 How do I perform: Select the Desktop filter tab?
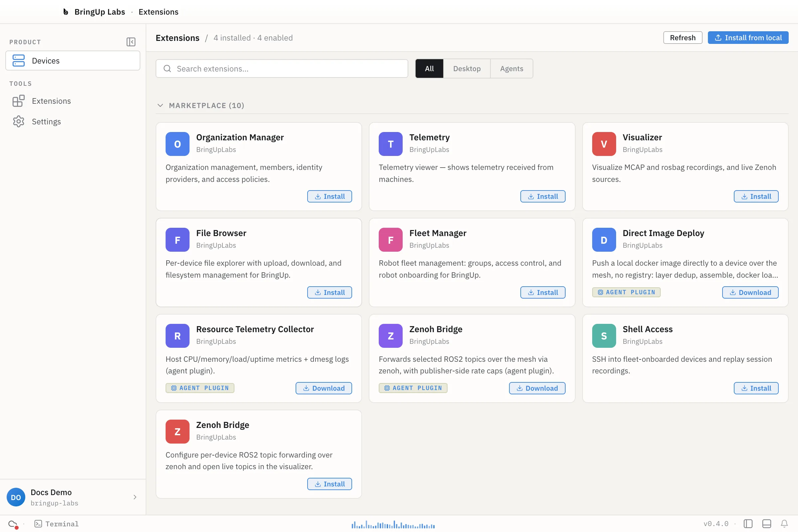466,68
